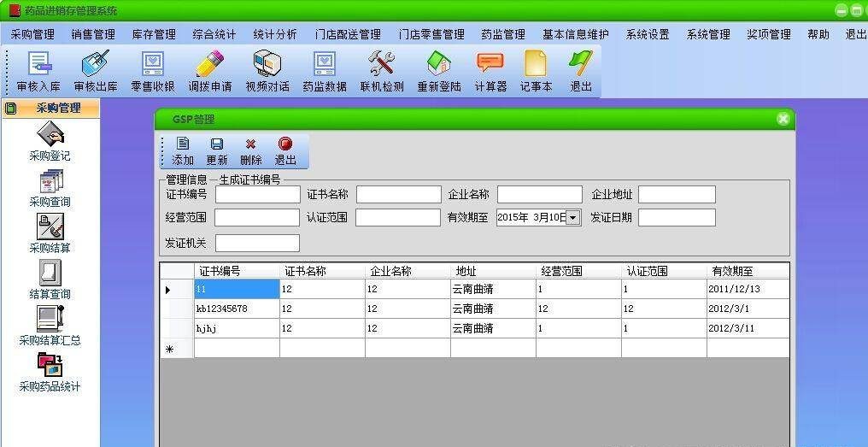Open the 门店配送管理 menu
This screenshot has height=447, width=868.
pos(348,34)
